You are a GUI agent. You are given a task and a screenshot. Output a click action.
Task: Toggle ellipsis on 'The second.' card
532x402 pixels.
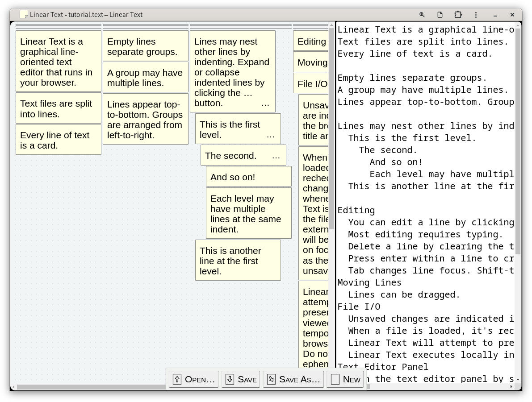tap(276, 156)
